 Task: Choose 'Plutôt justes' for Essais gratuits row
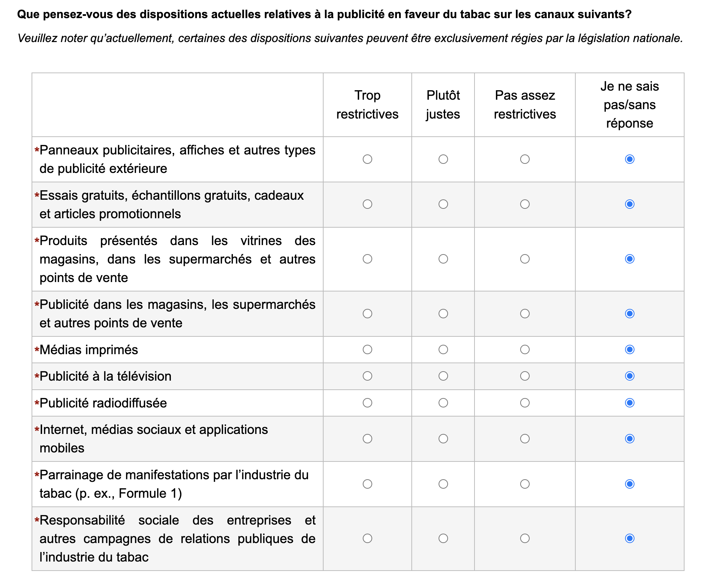pos(443,204)
